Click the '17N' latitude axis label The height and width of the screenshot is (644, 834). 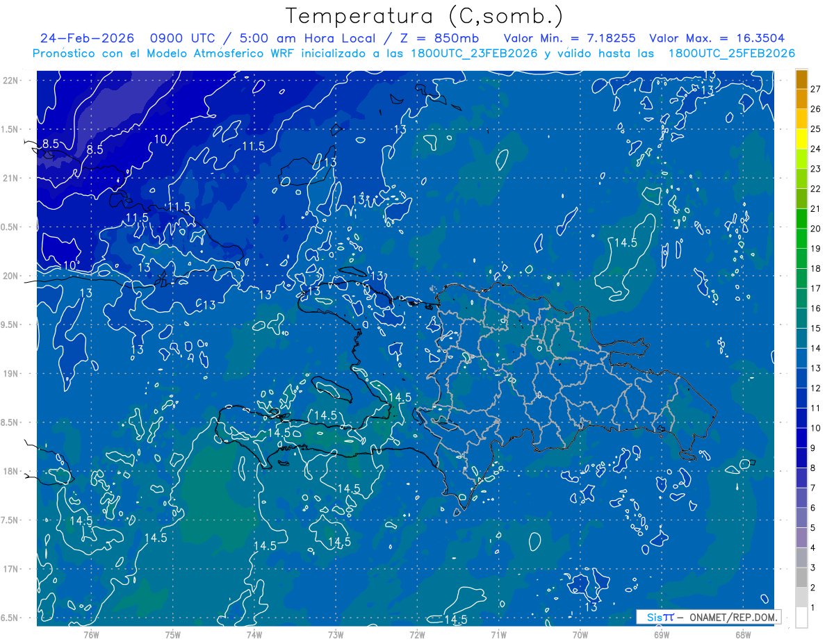tap(11, 569)
